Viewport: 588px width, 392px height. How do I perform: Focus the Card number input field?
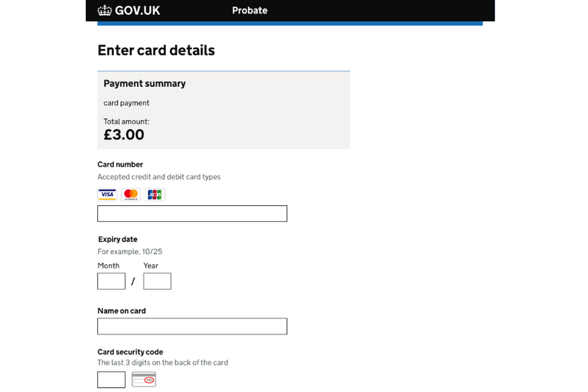pos(192,214)
